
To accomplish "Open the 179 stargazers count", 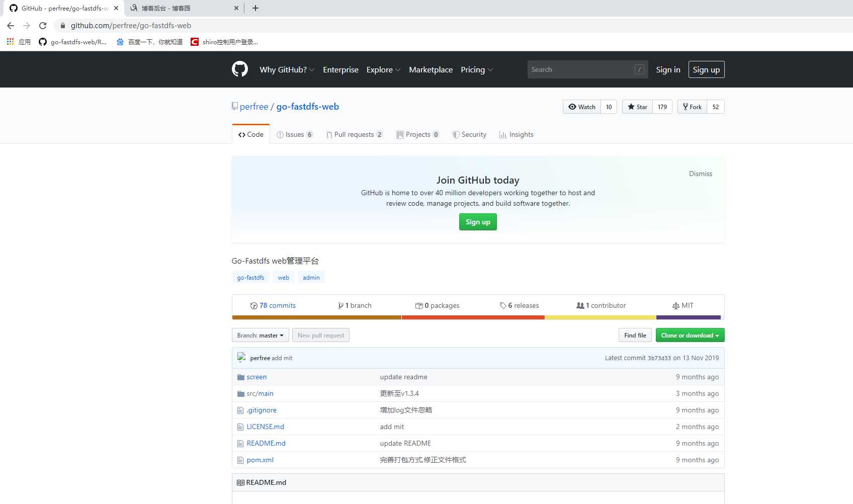I will click(x=662, y=107).
